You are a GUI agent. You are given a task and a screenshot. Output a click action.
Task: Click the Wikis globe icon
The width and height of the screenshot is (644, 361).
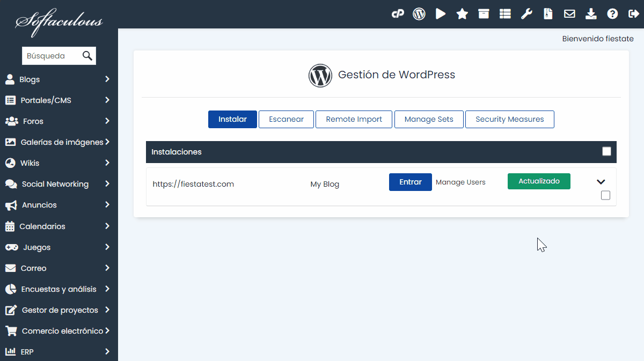coord(10,163)
